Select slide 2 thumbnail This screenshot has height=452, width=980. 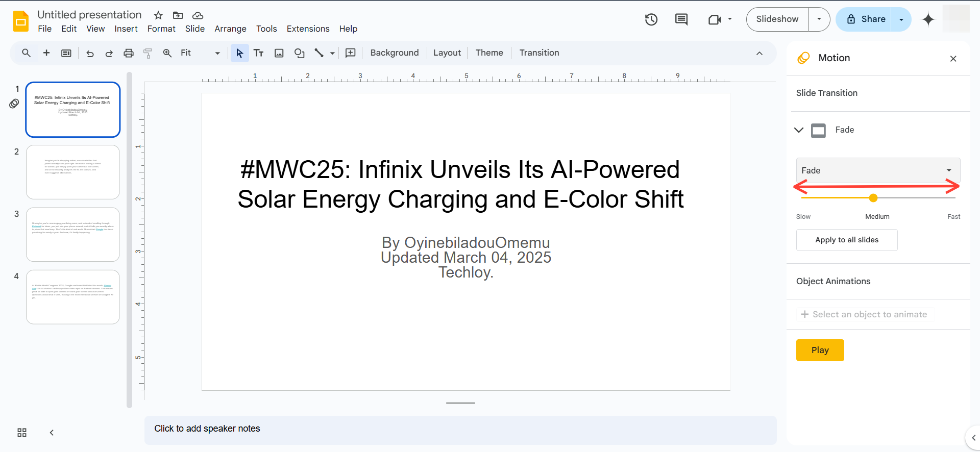click(73, 172)
